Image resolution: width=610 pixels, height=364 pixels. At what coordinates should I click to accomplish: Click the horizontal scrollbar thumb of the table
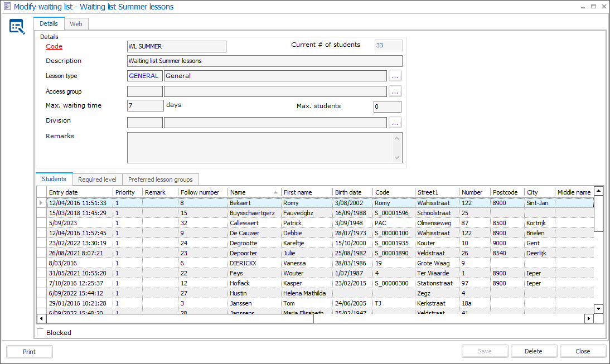(x=180, y=319)
